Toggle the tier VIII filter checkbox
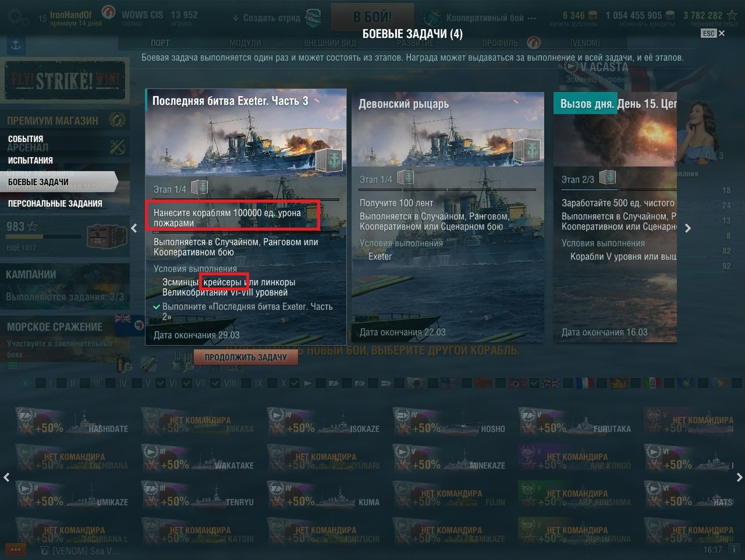Viewport: 745px width, 560px height. [x=215, y=383]
